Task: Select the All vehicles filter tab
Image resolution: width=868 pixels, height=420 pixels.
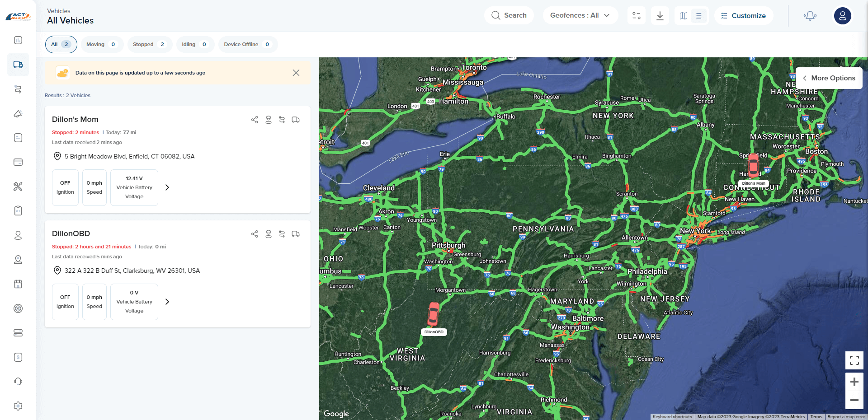Action: 61,44
